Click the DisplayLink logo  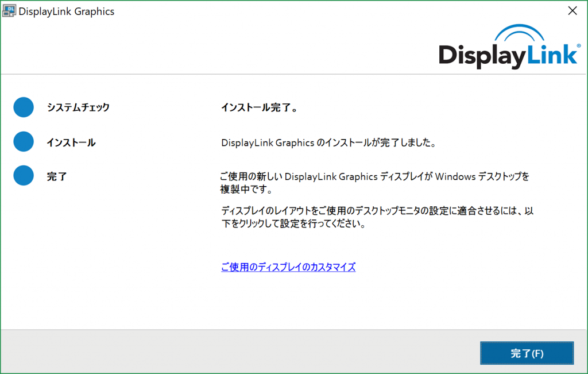click(x=509, y=47)
